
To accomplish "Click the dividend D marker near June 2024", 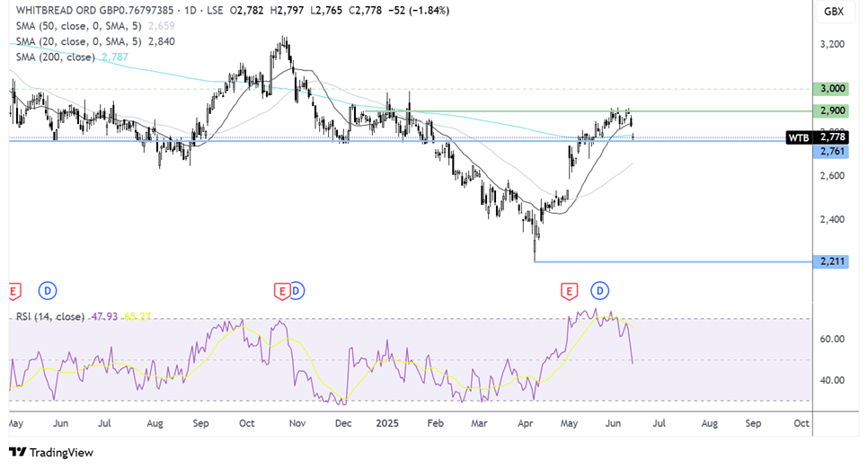I will pyautogui.click(x=48, y=290).
